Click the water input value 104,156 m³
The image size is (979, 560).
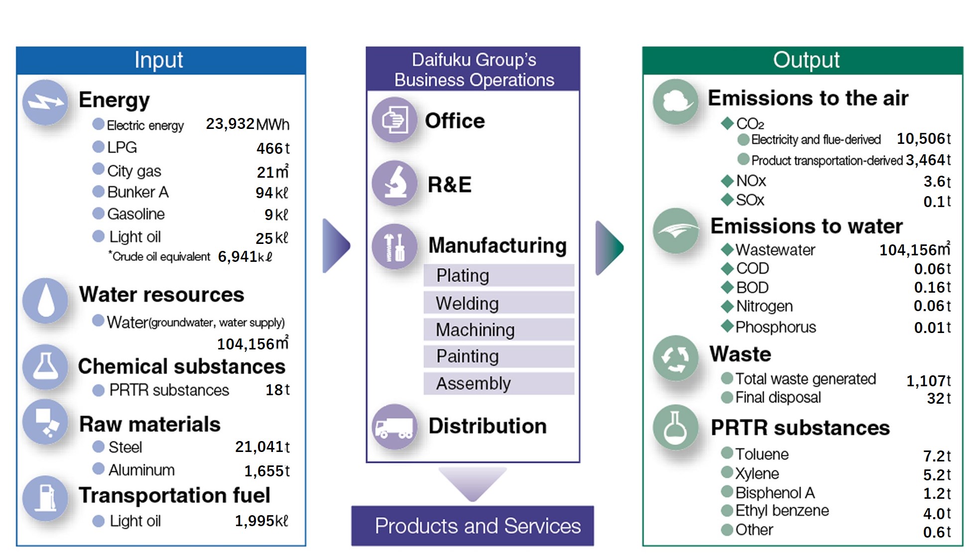point(253,343)
